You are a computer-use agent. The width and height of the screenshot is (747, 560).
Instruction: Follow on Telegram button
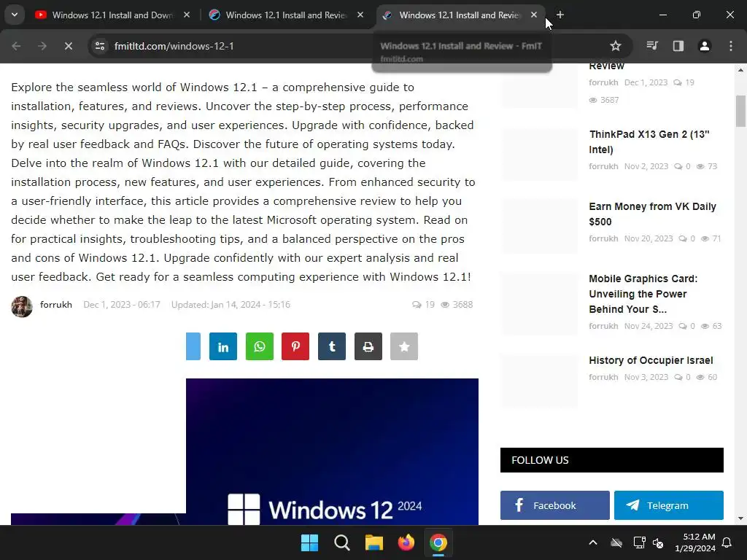tap(669, 505)
